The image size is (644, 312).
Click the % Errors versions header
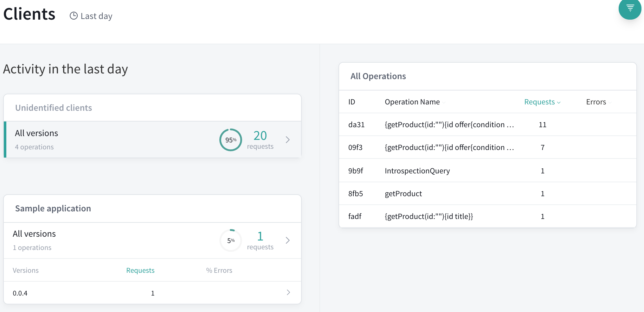[x=219, y=270]
